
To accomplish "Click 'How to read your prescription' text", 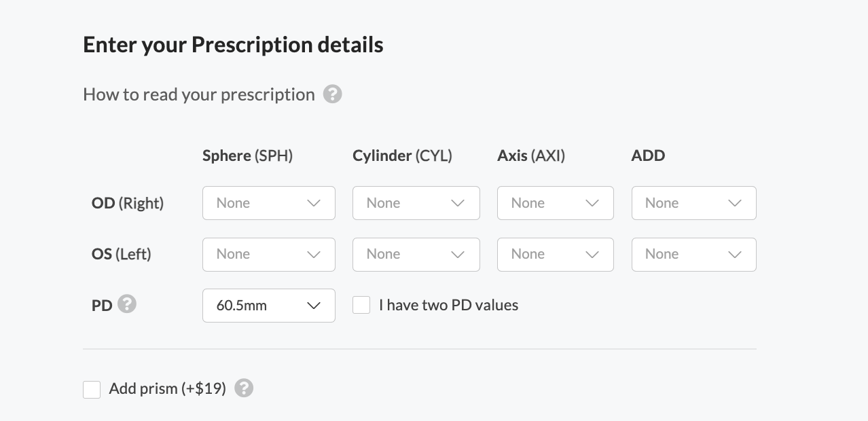I will point(198,94).
